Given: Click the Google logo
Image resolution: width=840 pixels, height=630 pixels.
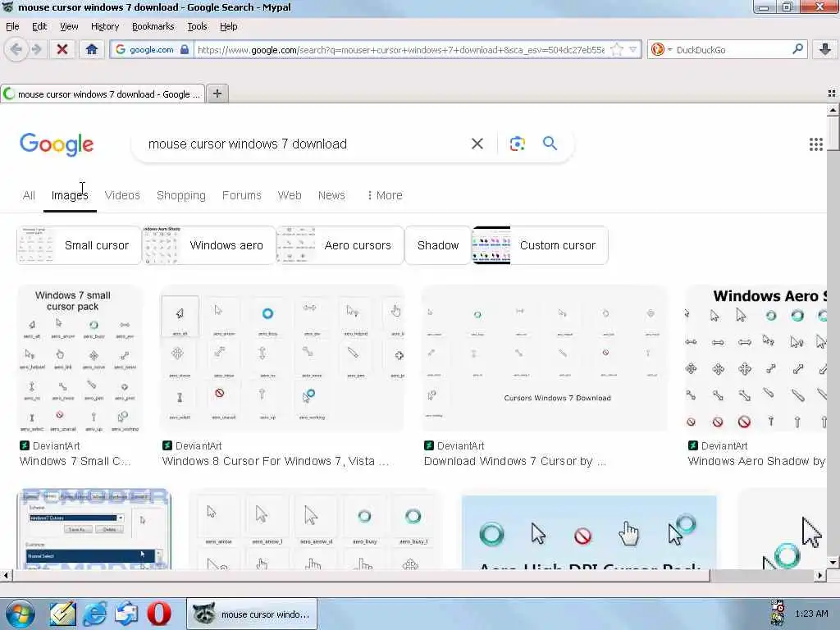Looking at the screenshot, I should [57, 144].
